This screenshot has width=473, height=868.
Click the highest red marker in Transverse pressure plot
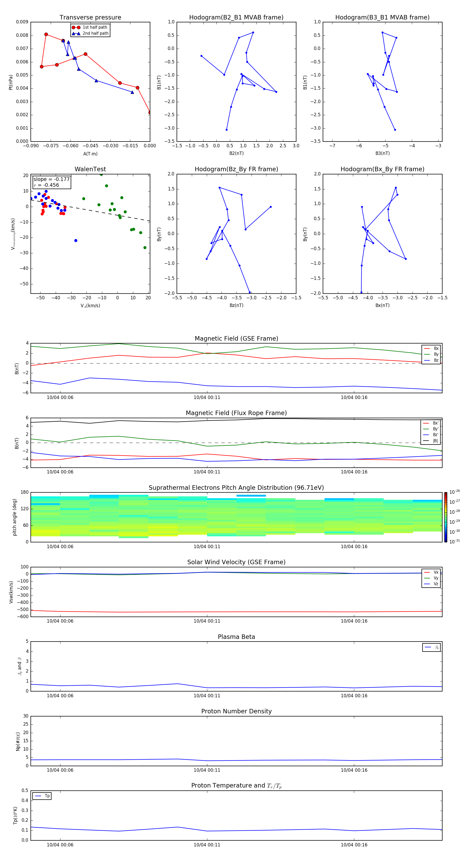(x=46, y=34)
